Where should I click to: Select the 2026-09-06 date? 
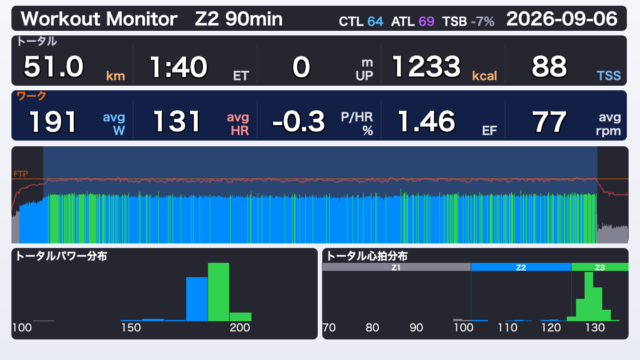562,19
